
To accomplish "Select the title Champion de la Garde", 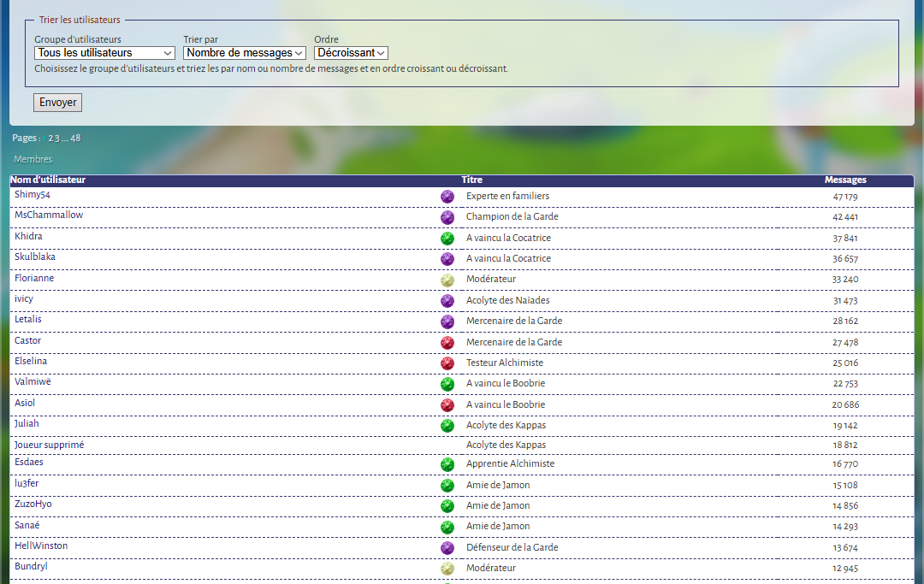I will point(512,216).
